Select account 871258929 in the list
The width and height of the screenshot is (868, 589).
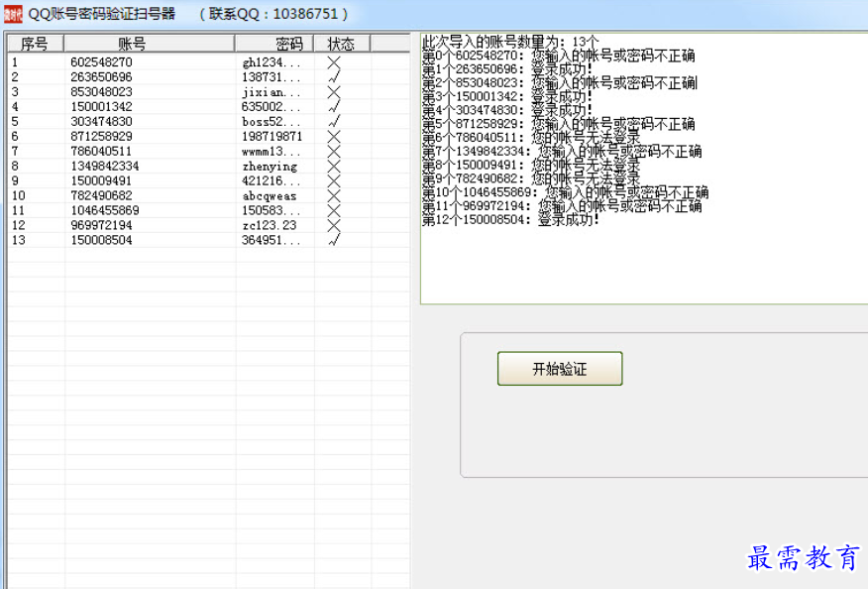[x=101, y=136]
